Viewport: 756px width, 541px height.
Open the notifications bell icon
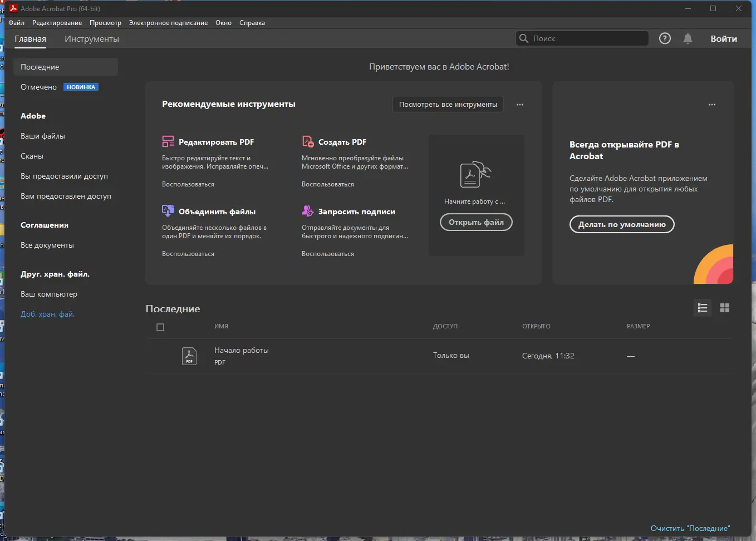(x=688, y=38)
